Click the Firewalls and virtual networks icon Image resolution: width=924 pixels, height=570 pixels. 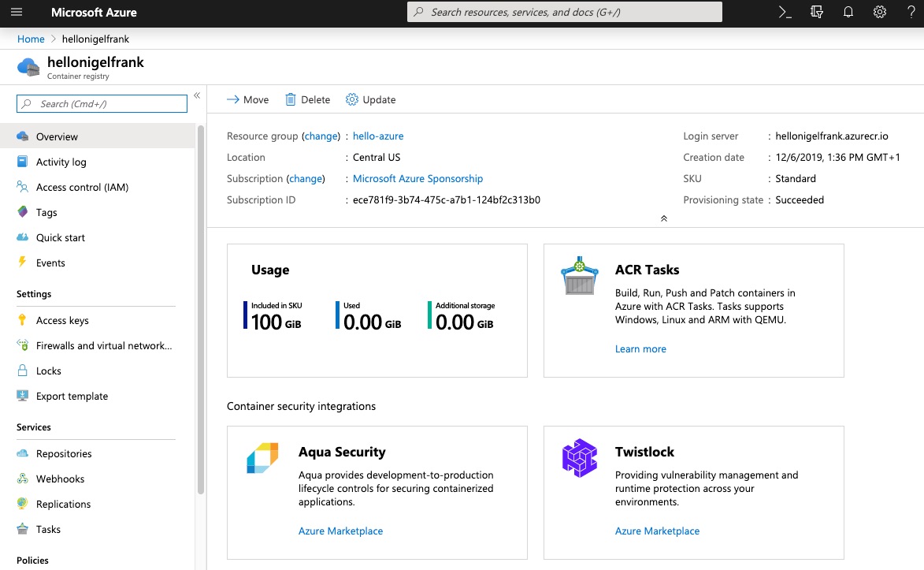point(22,345)
